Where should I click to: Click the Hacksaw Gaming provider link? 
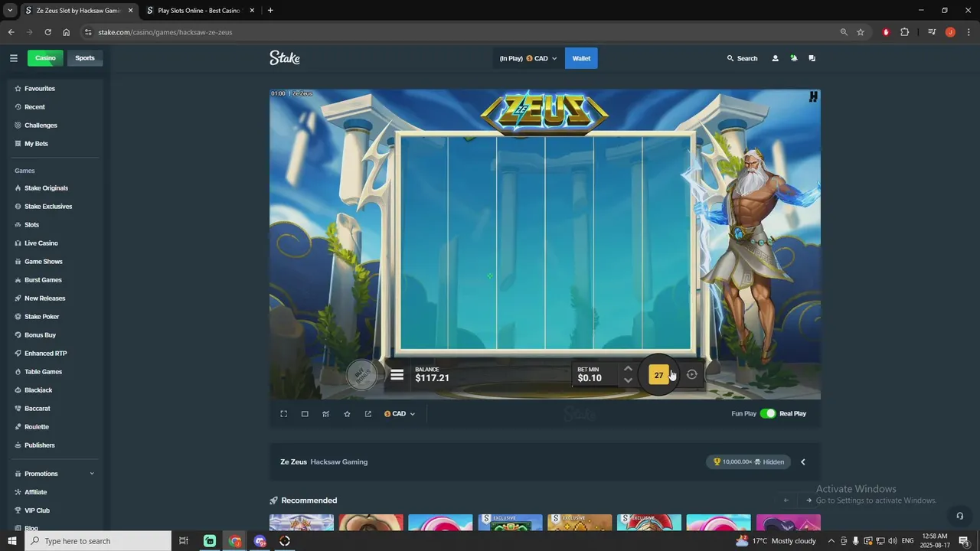tap(339, 462)
